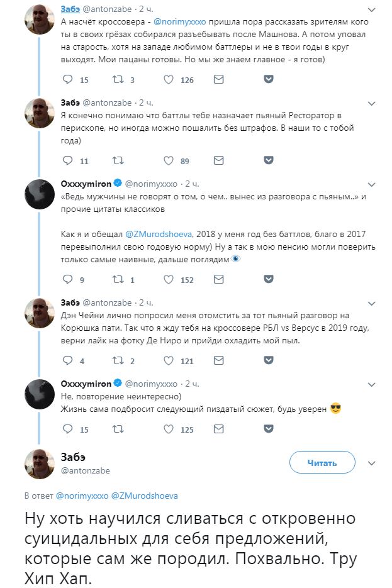Like the tweet with 89 likes

click(169, 160)
